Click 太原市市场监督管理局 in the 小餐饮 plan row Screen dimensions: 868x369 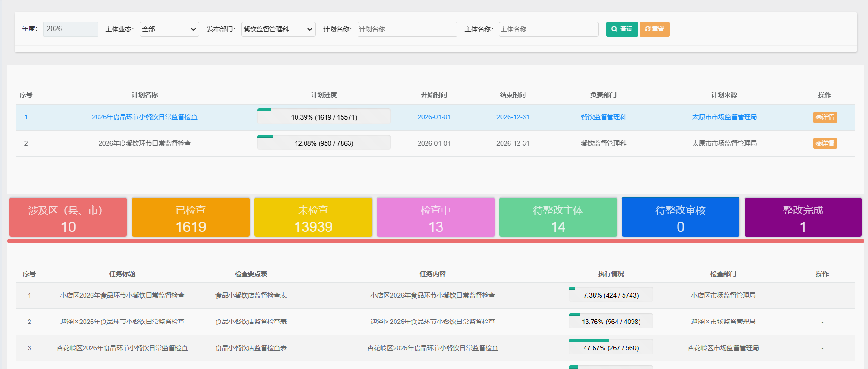724,117
